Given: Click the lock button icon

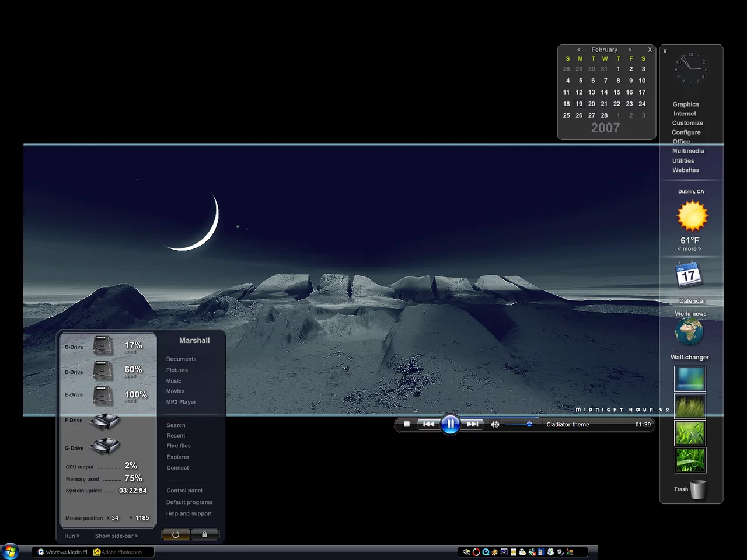Looking at the screenshot, I should click(x=204, y=534).
